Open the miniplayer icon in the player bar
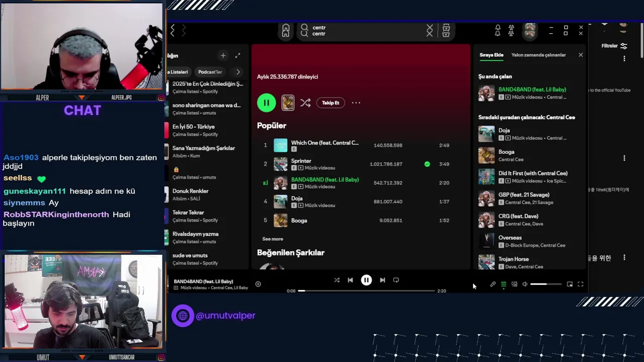The height and width of the screenshot is (362, 644). 570,284
